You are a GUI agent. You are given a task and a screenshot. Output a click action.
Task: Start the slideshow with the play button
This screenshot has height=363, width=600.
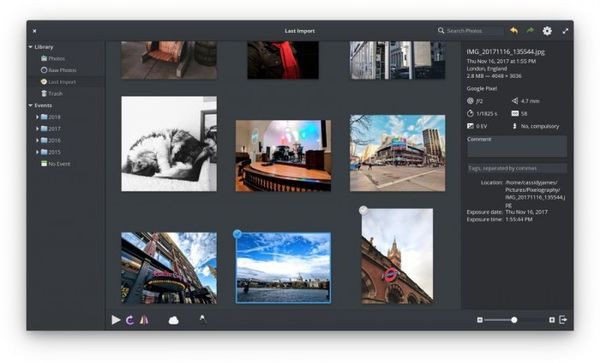(116, 320)
